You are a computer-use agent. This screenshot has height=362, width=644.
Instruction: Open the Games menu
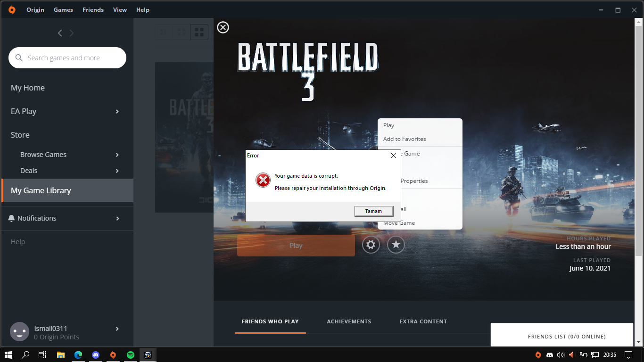tap(63, 9)
